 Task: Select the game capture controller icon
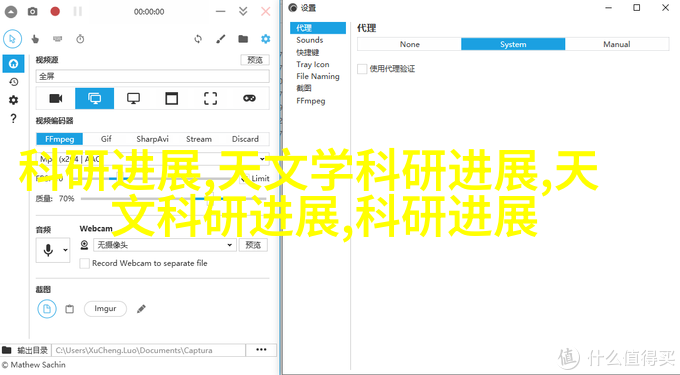[249, 98]
